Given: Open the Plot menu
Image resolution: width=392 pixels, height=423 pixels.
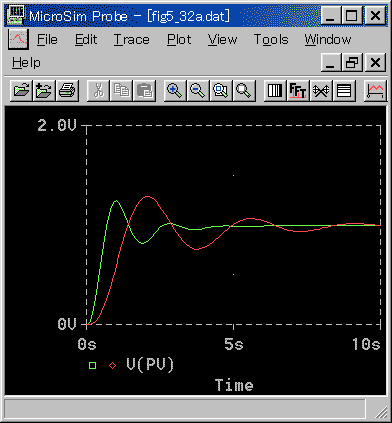Looking at the screenshot, I should 179,40.
